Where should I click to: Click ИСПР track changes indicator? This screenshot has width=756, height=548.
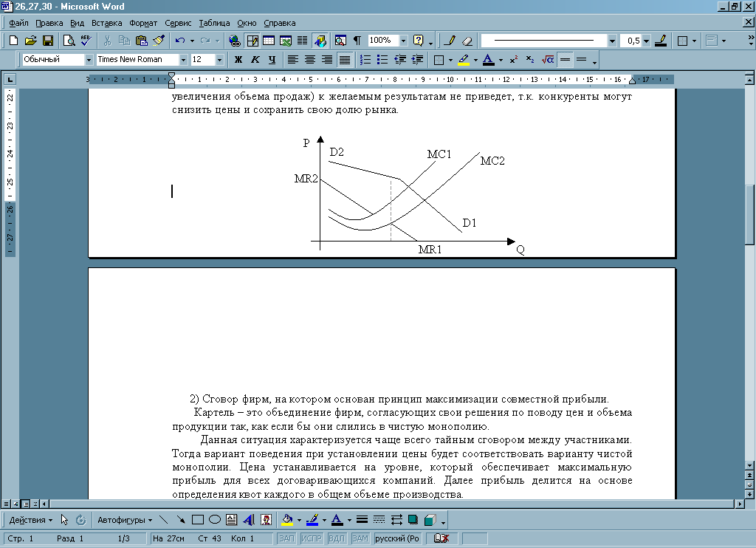pos(311,538)
